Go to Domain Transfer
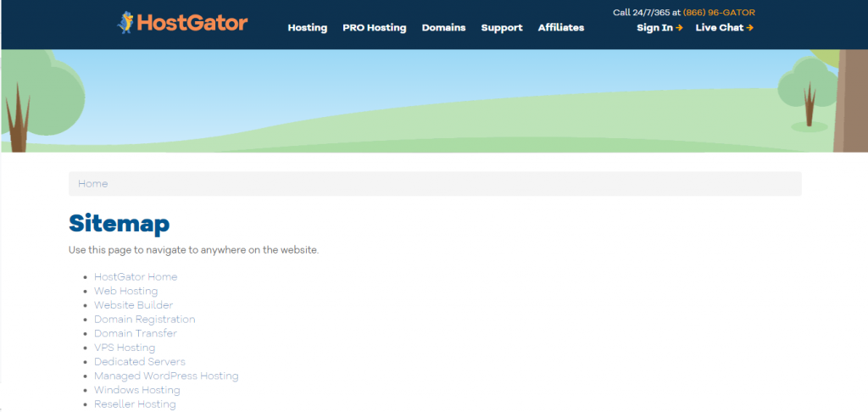The width and height of the screenshot is (868, 412). (x=136, y=333)
